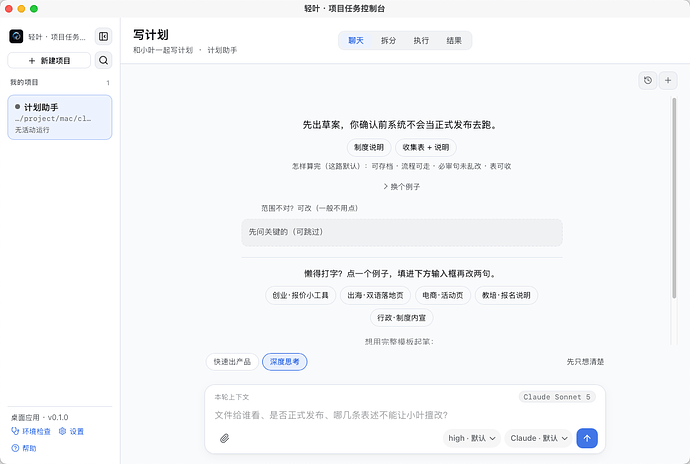Click the ../project/mac/cl… path text

(53, 119)
